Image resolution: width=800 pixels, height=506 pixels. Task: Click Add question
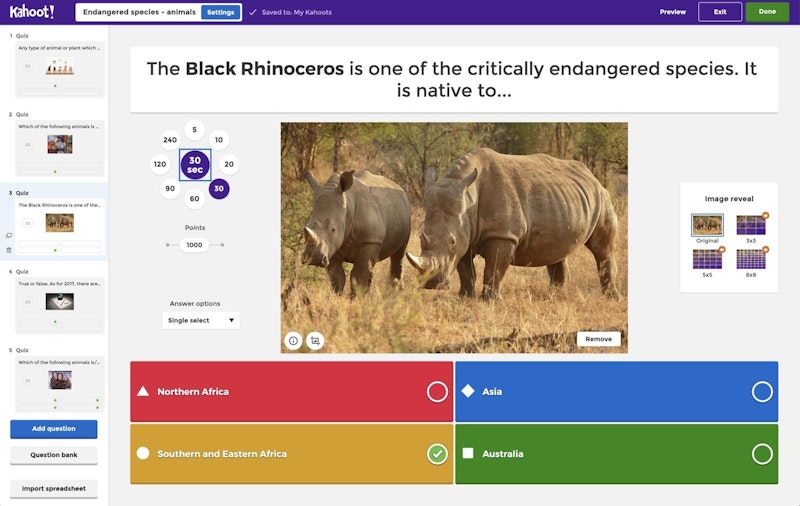tap(54, 429)
